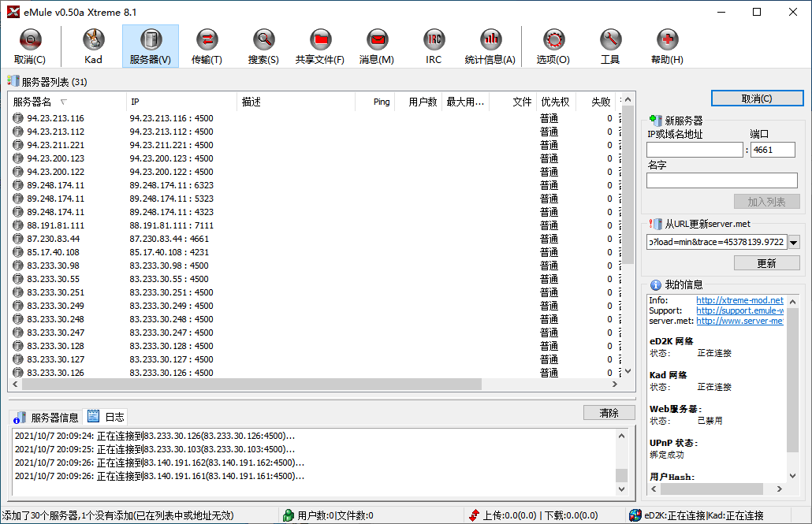Viewport: 812px width, 524px height.
Task: Click the 加入列表 button
Action: coord(766,202)
